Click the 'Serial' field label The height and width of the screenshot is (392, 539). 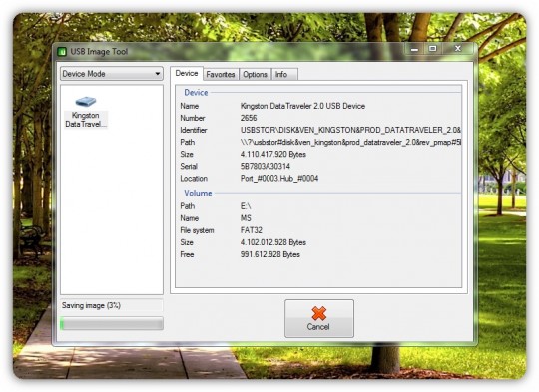coord(189,166)
